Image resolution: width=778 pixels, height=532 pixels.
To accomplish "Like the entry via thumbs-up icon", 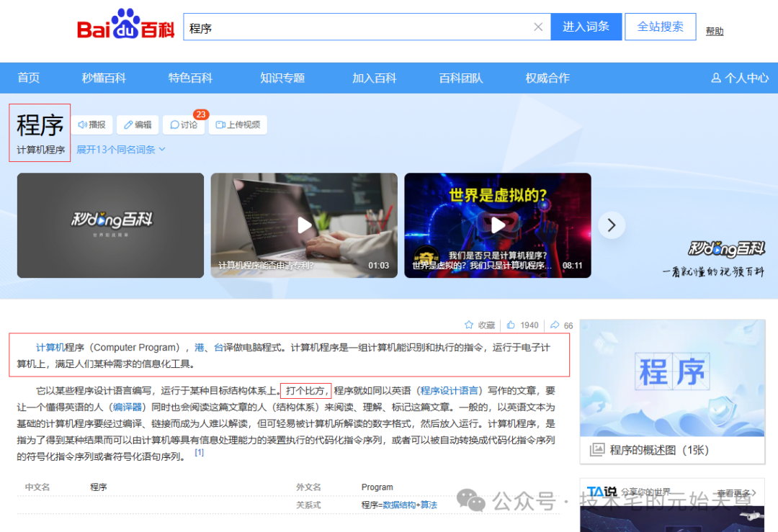I will (511, 325).
